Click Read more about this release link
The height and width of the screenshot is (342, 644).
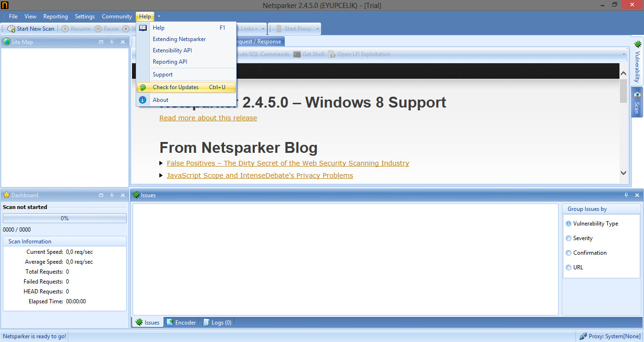pos(208,118)
